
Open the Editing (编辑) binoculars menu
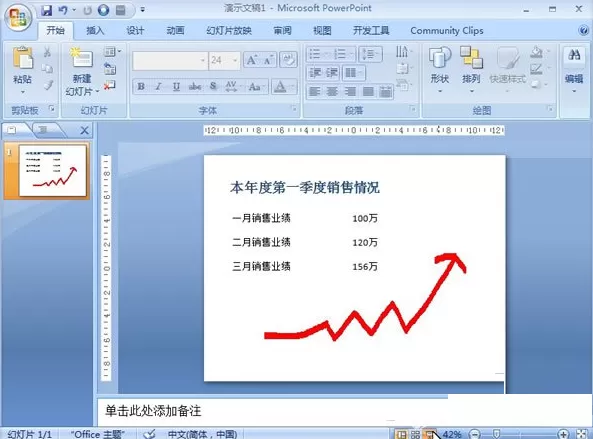coord(574,69)
